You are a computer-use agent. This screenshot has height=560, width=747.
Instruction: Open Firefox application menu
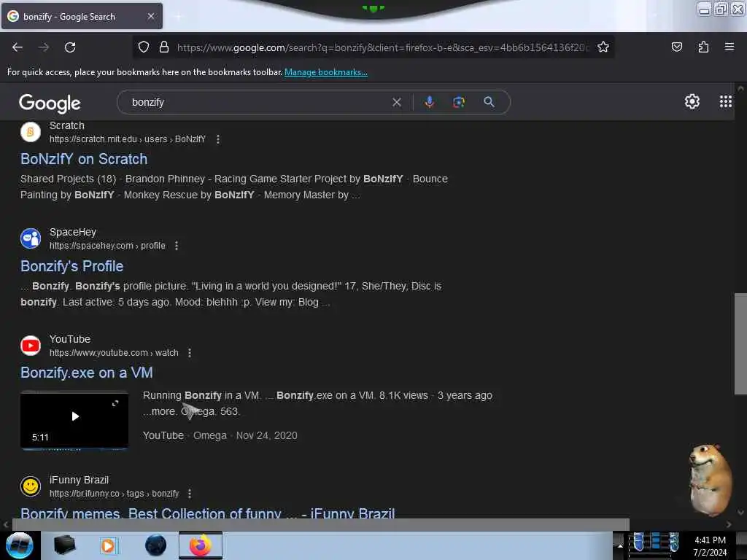point(729,47)
